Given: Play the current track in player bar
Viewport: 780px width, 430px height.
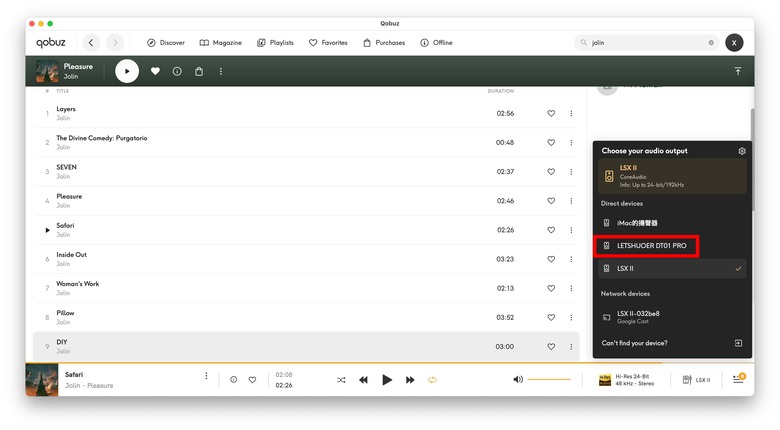Looking at the screenshot, I should (387, 380).
